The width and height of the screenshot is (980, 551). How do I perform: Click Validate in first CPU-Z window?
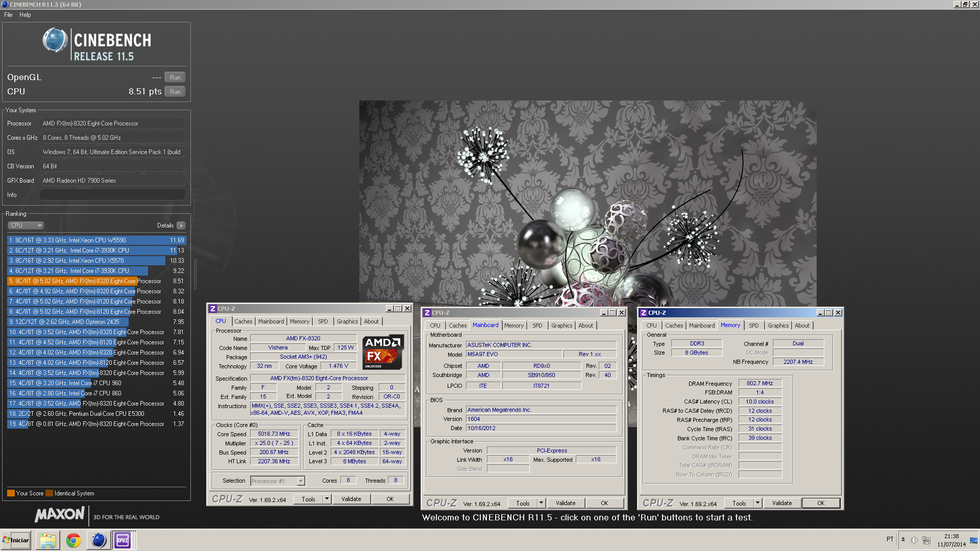coord(351,499)
